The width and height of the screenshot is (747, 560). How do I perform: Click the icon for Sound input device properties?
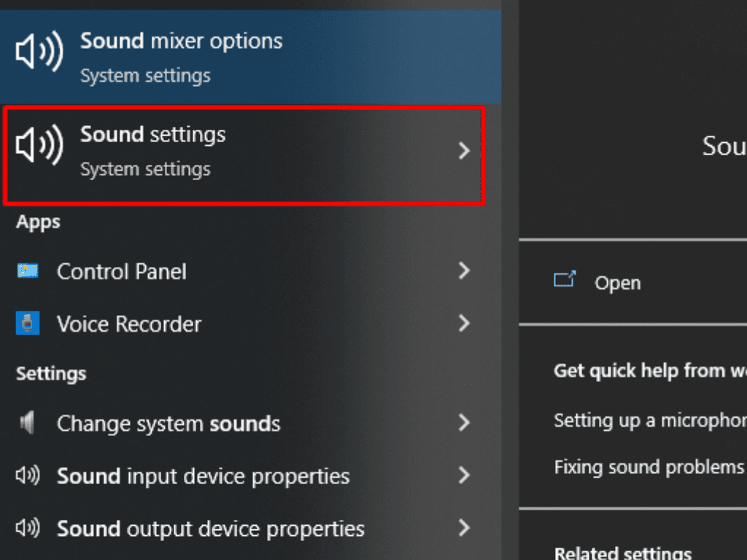pyautogui.click(x=28, y=476)
